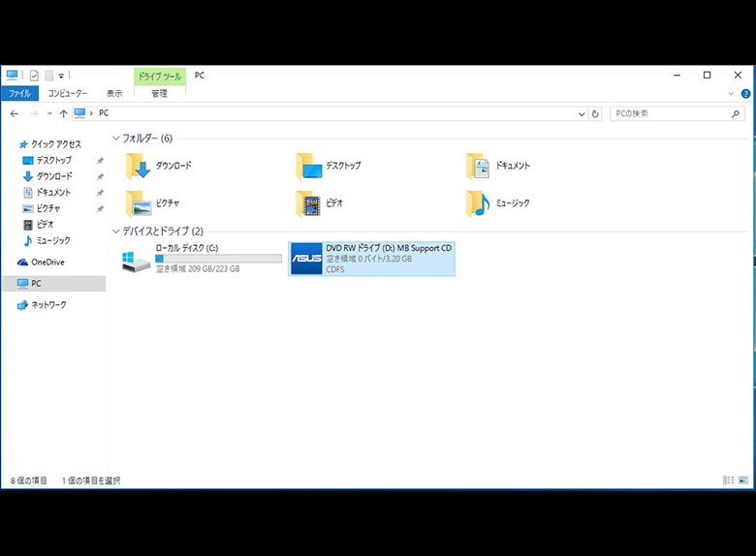Click the PC icon in the title bar

(x=12, y=76)
